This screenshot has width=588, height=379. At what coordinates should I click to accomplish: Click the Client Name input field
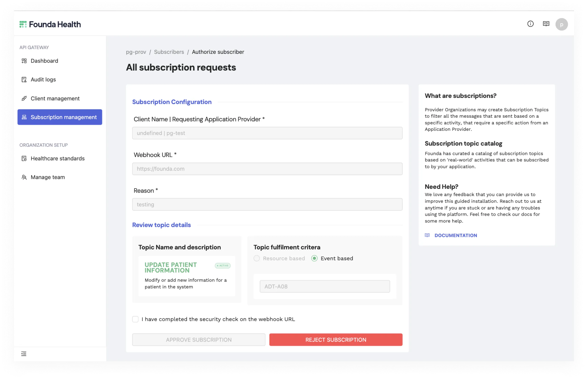coord(267,133)
